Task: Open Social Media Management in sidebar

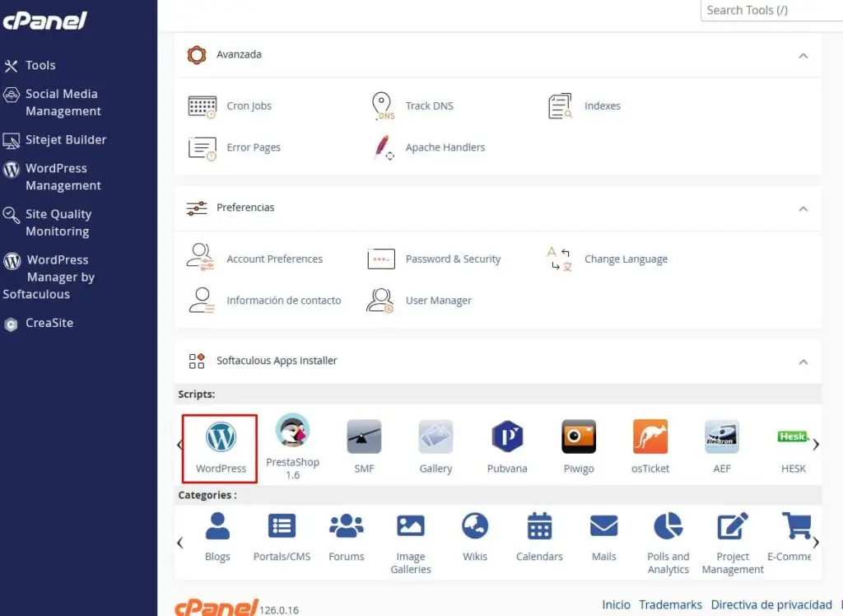Action: pos(52,102)
